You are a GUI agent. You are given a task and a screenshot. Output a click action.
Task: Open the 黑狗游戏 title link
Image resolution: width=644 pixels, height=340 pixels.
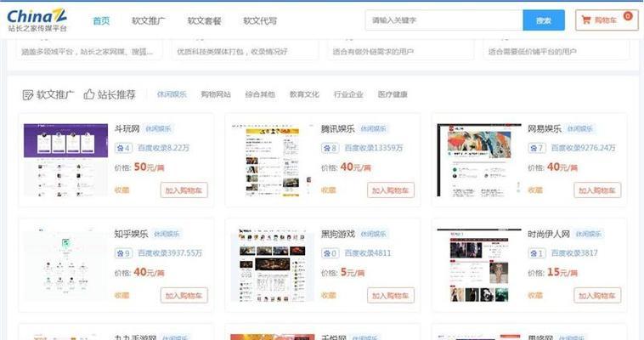coord(337,234)
